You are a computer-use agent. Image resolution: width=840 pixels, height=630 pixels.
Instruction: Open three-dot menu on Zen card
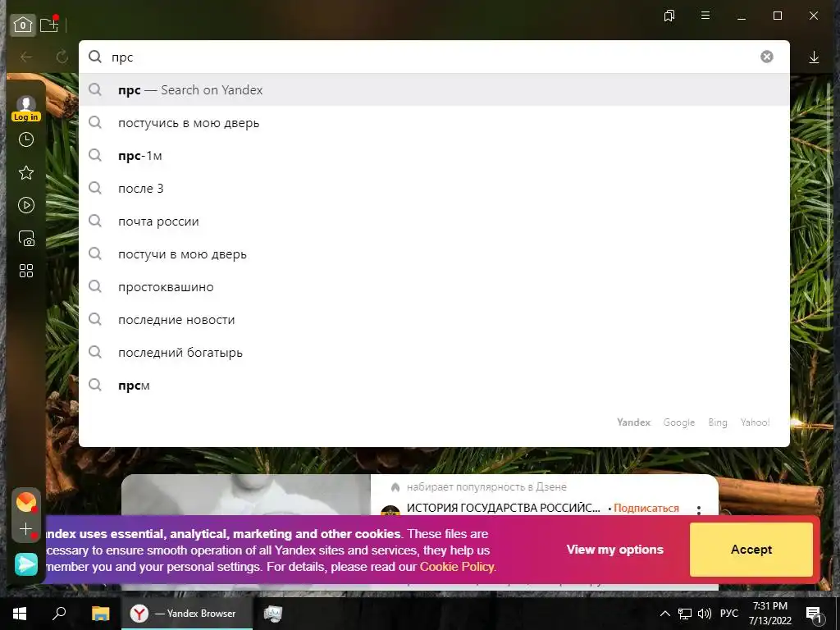[x=699, y=509]
